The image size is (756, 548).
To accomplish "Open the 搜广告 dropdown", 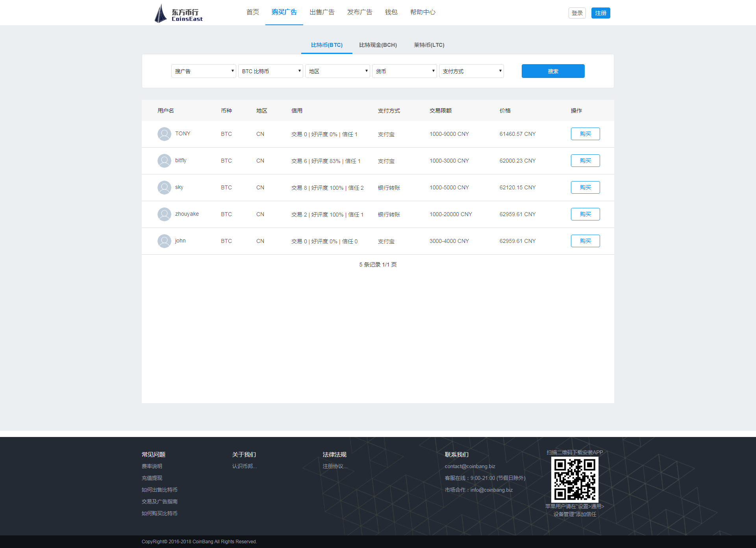I will pyautogui.click(x=204, y=71).
